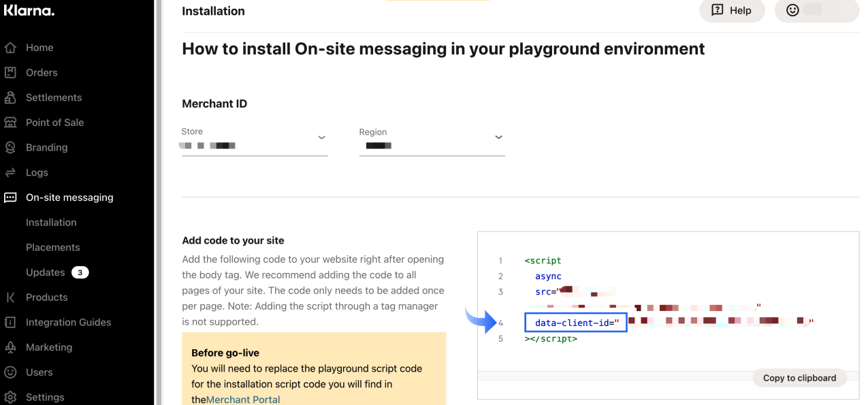Click the 'src=' attribute in code
Viewport: 868px width, 405px height.
point(546,292)
